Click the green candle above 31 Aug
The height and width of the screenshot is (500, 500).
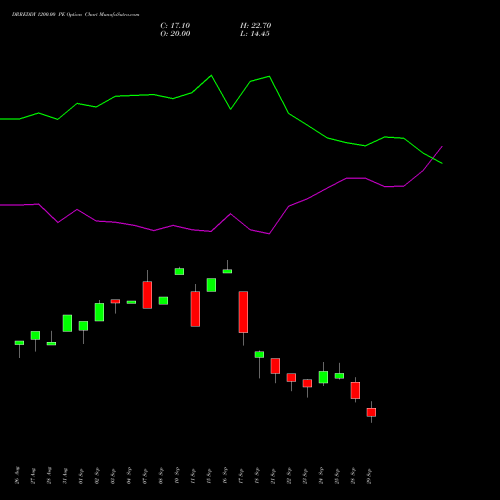pyautogui.click(x=67, y=323)
